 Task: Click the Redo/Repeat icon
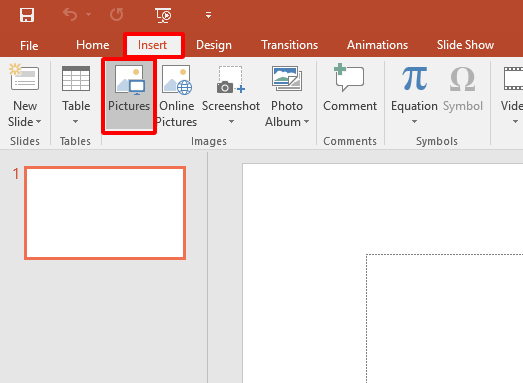point(116,15)
